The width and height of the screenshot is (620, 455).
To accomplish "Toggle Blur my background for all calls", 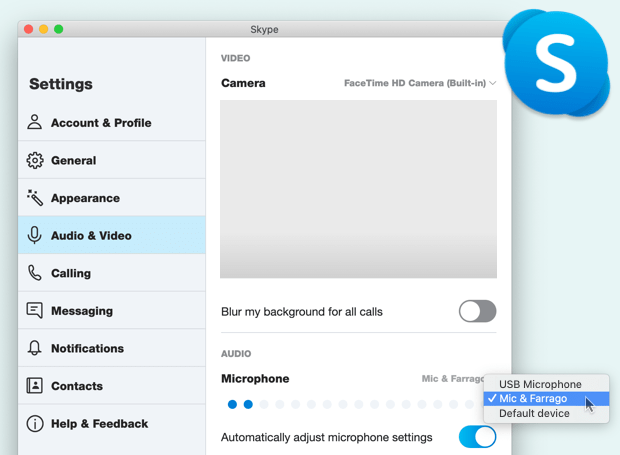I will click(477, 311).
